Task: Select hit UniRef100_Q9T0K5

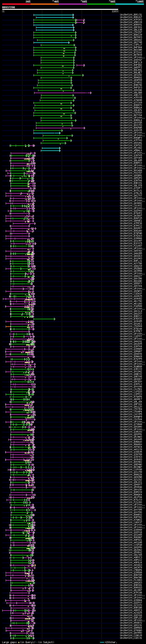Action: pos(131,158)
